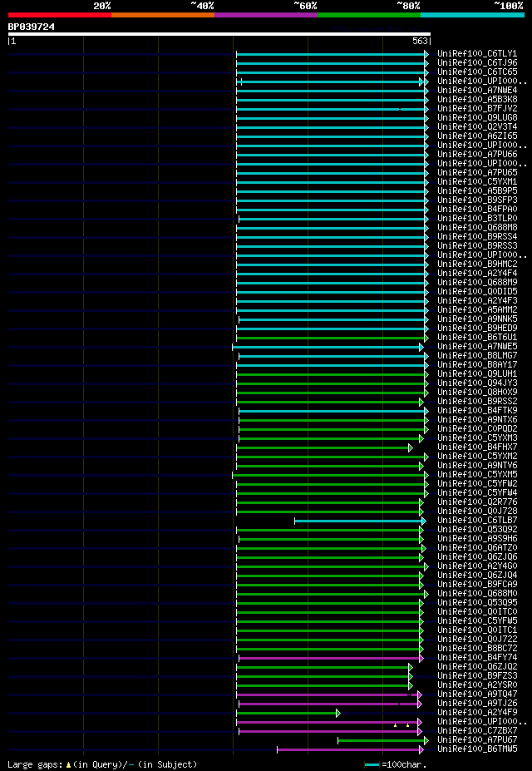Open hit UniRef100_B6T6U1
The image size is (532, 771).
[x=477, y=338]
